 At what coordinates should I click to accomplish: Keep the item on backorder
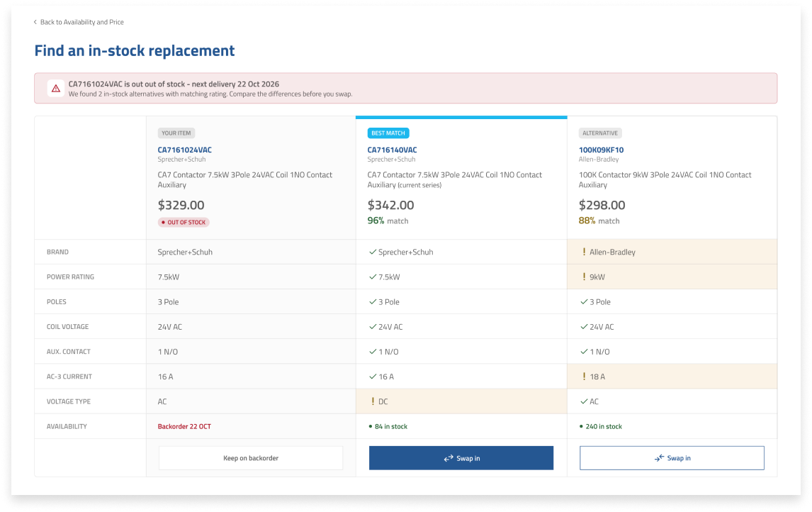(x=251, y=458)
